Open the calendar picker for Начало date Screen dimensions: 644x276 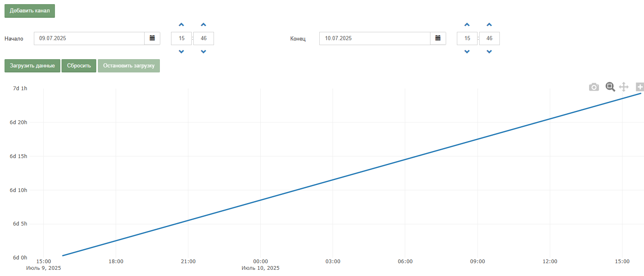(152, 38)
